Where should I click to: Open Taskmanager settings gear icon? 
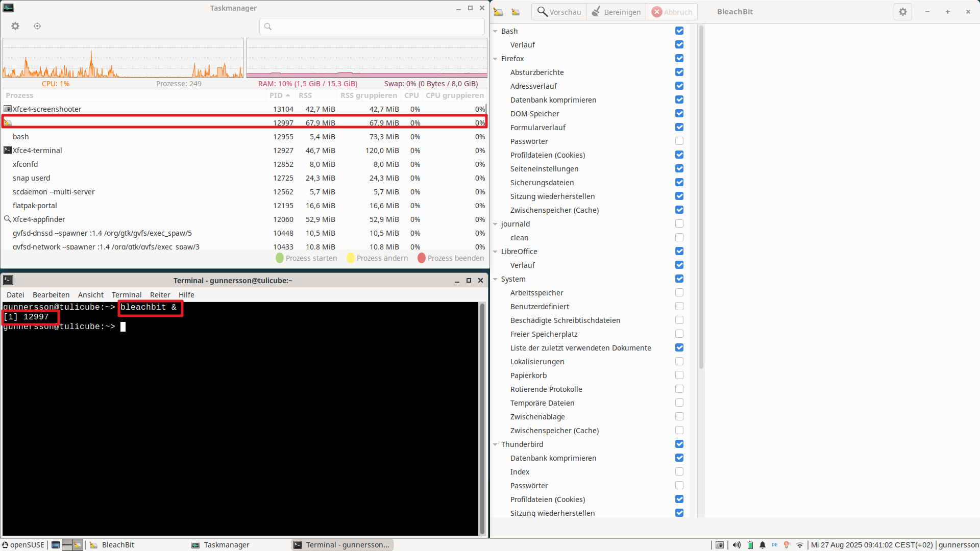click(15, 26)
